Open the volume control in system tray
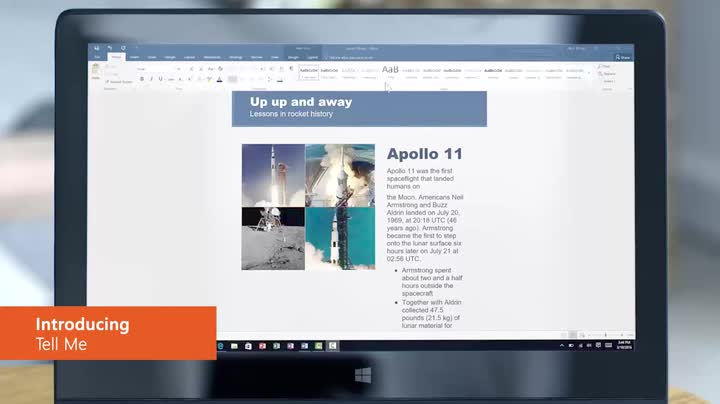720x404 pixels. [589, 345]
